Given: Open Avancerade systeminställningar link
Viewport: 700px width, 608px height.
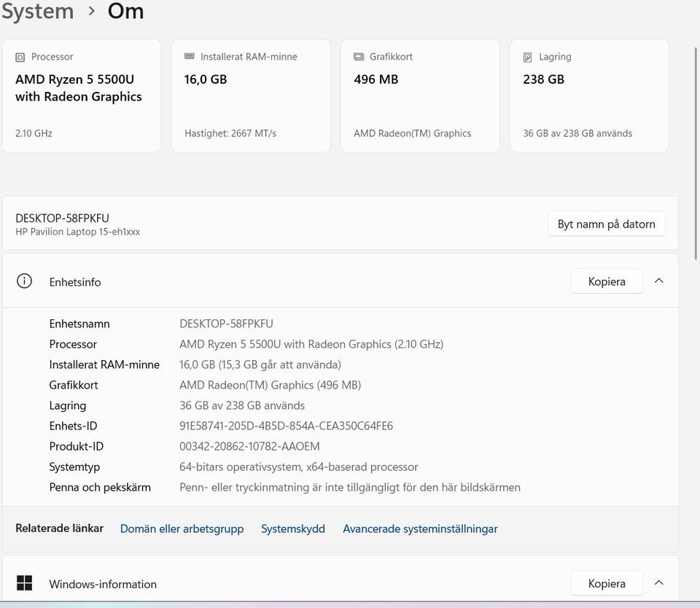Looking at the screenshot, I should point(420,529).
